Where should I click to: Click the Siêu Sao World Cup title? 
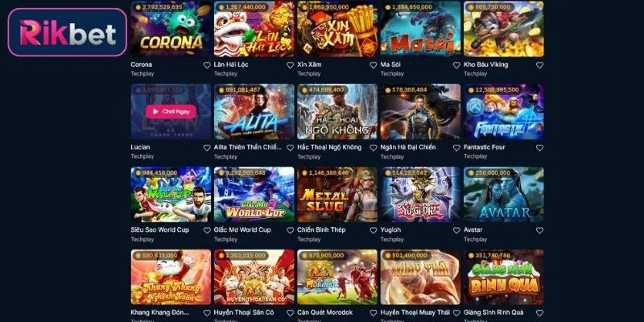(x=159, y=230)
